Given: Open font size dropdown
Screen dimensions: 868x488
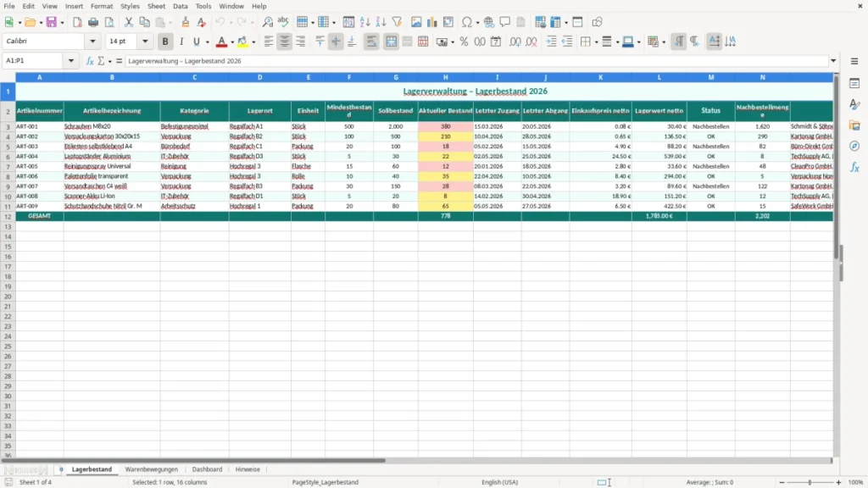Looking at the screenshot, I should click(x=145, y=41).
